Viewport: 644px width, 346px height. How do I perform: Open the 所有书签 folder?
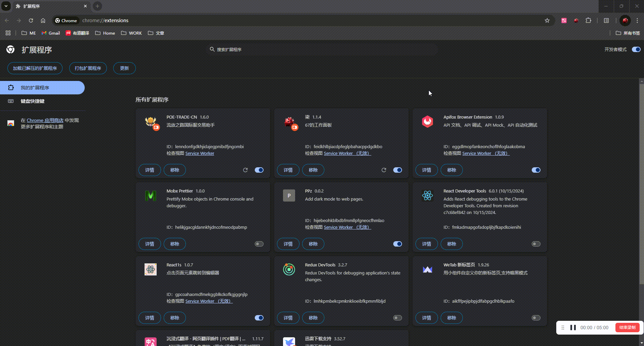click(x=628, y=33)
